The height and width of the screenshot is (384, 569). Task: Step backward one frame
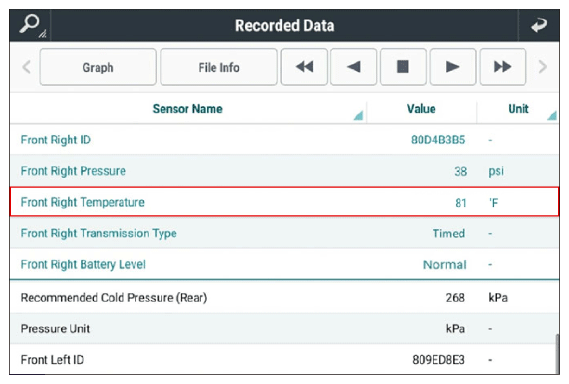point(353,67)
